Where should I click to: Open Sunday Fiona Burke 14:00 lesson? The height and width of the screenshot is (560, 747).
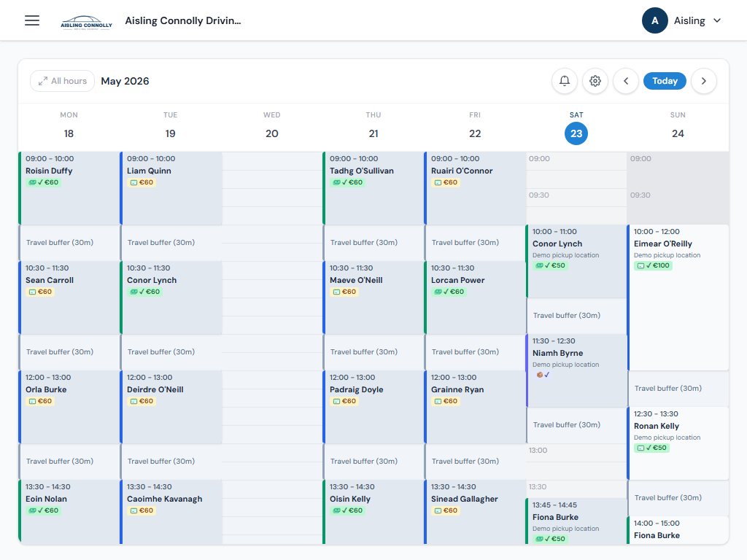[x=678, y=530]
